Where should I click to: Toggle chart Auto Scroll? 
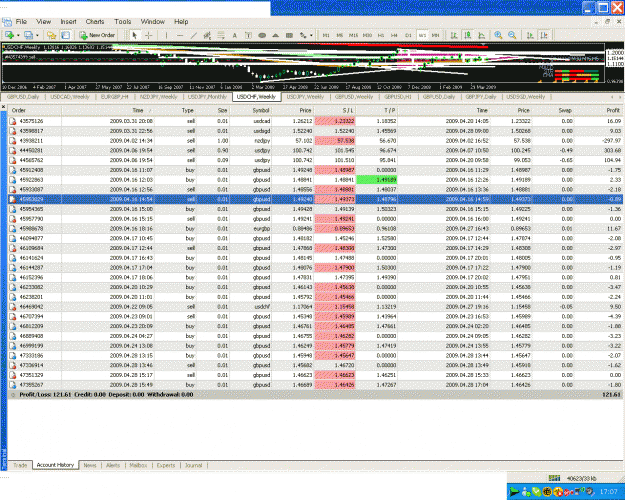pyautogui.click(x=530, y=35)
